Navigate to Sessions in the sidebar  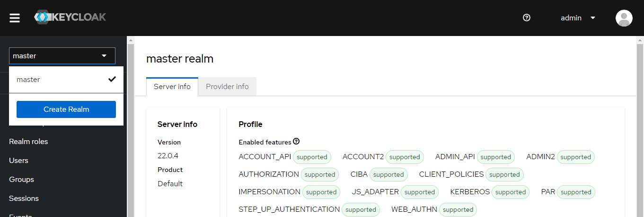24,199
